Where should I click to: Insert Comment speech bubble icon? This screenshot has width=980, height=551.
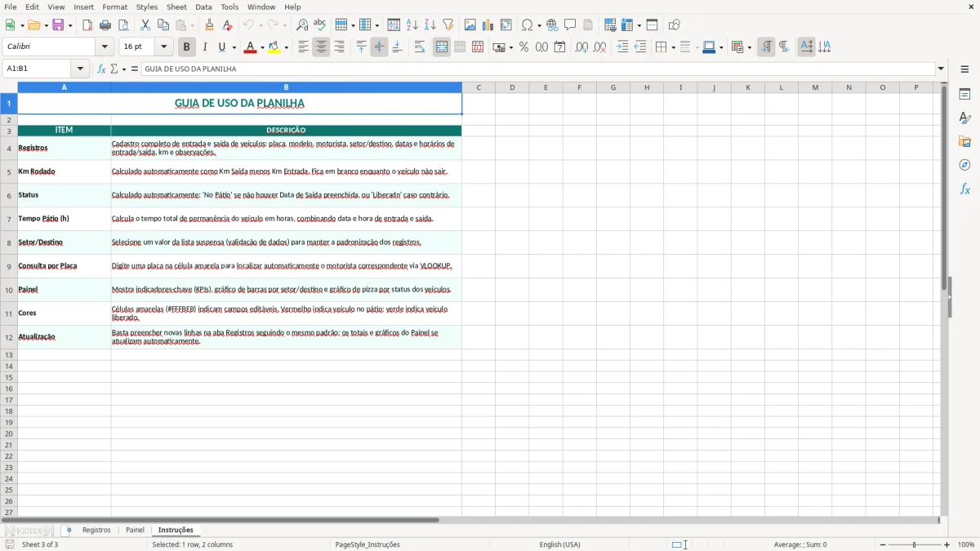tap(571, 25)
